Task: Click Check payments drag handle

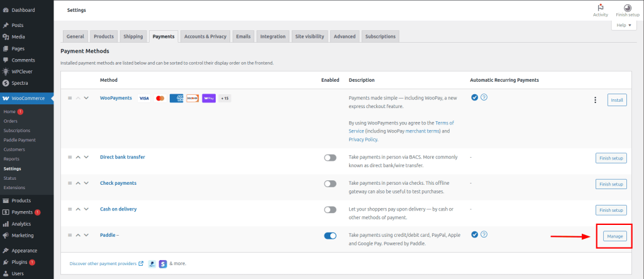Action: pyautogui.click(x=70, y=183)
